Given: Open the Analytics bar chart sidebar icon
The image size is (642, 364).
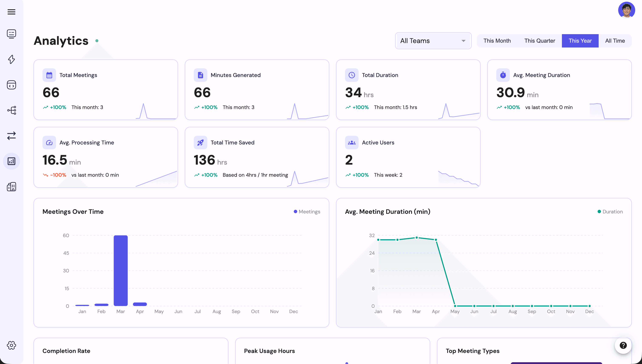Looking at the screenshot, I should tap(11, 161).
